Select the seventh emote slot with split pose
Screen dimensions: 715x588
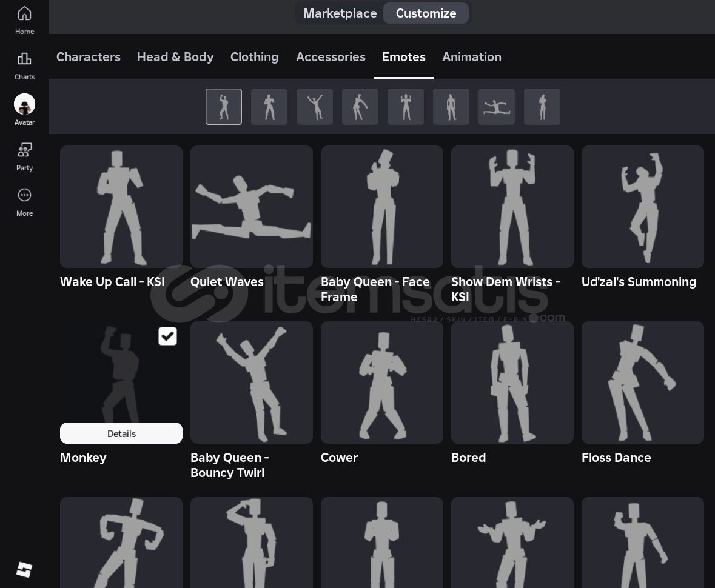pyautogui.click(x=497, y=107)
